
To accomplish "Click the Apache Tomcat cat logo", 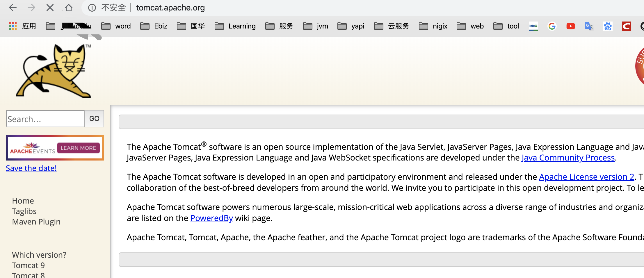I will (x=54, y=71).
